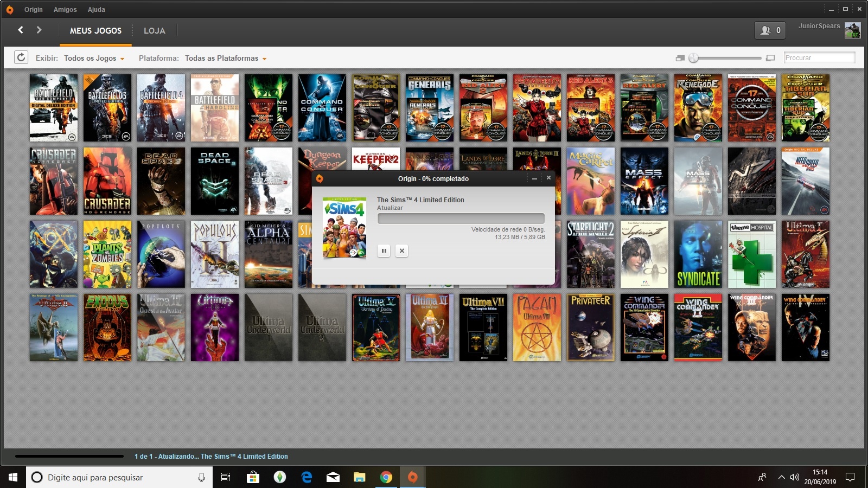
Task: Open volume control in system tray
Action: 795,477
